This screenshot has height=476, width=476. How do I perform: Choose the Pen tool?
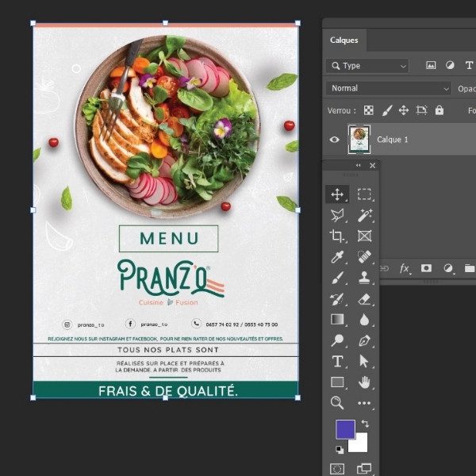pyautogui.click(x=364, y=340)
